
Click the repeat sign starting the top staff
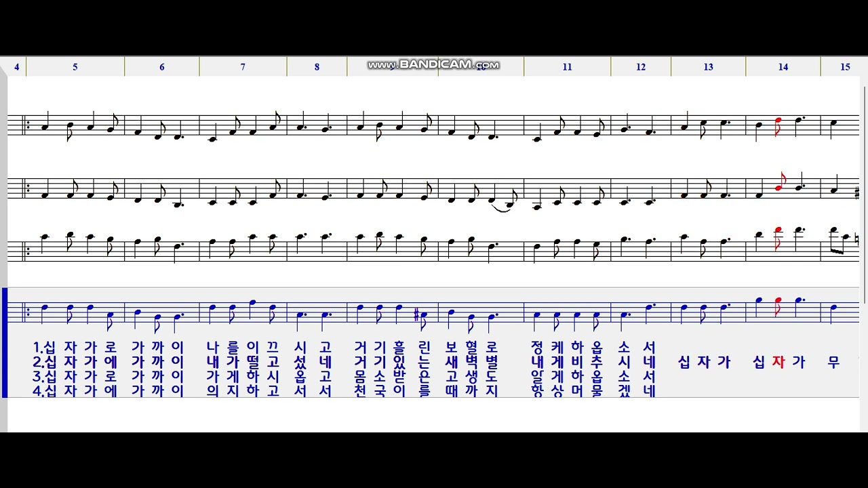point(26,126)
